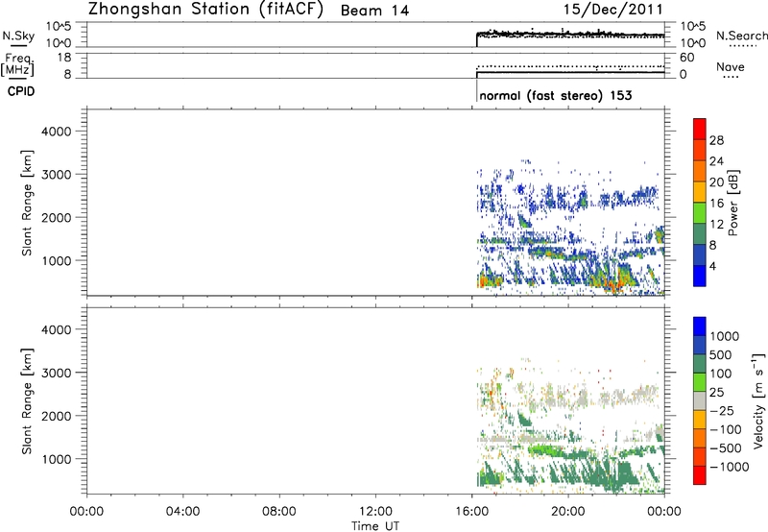This screenshot has width=768, height=532.
Task: Click the '00:00' label at time axis end
Action: point(664,512)
